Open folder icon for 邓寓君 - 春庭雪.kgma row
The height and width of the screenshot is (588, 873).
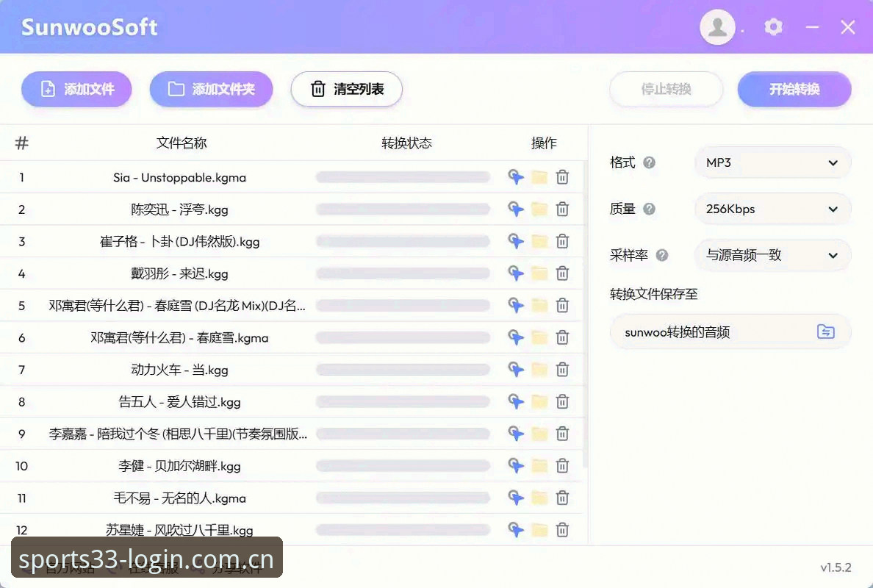pyautogui.click(x=539, y=337)
